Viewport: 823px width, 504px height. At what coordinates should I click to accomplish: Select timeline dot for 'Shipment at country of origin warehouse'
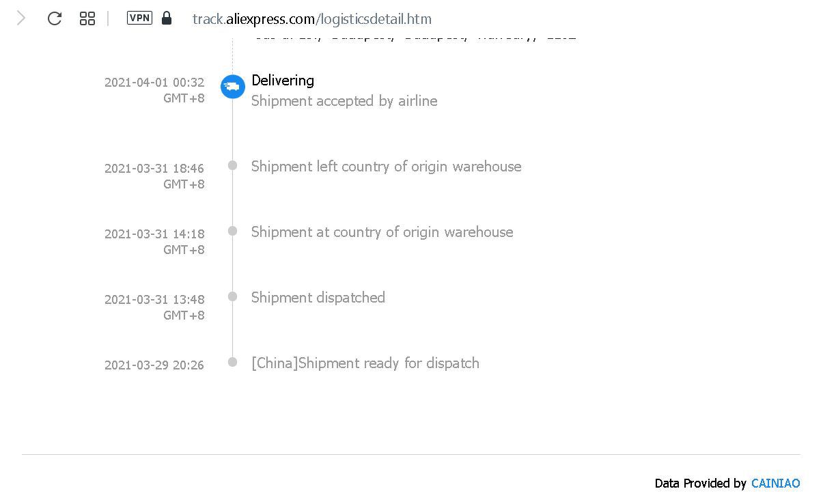(232, 231)
